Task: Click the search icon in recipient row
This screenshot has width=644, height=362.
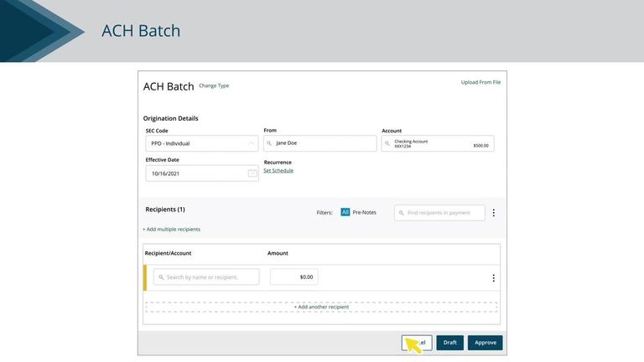Action: point(161,277)
